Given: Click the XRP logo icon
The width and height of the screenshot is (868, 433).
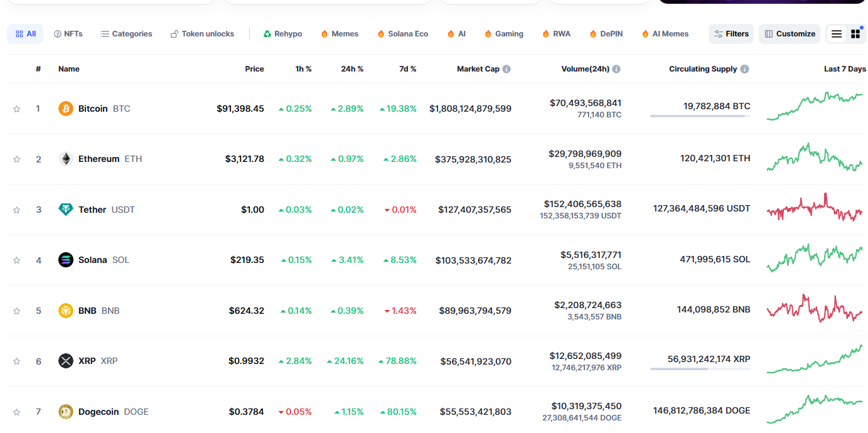Looking at the screenshot, I should 66,361.
